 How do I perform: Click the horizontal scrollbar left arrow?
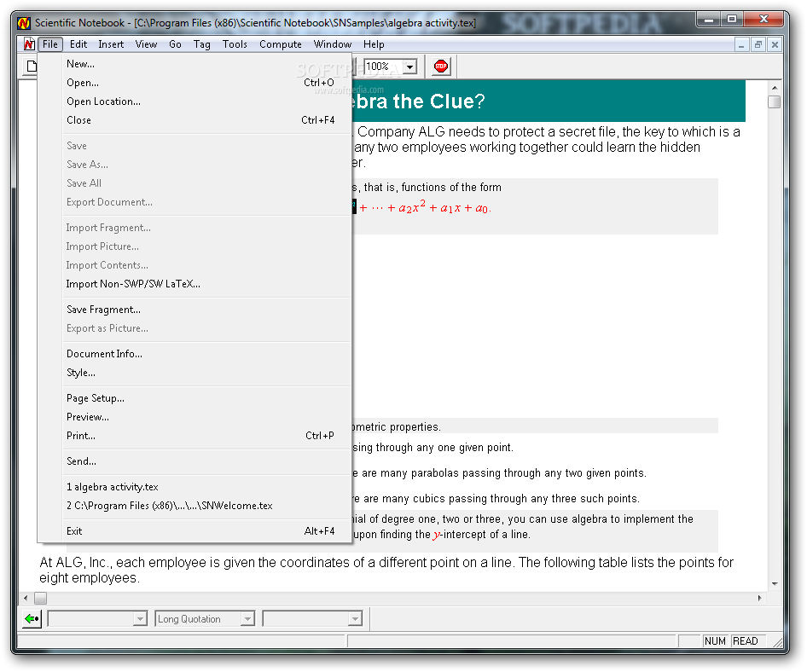tap(26, 598)
